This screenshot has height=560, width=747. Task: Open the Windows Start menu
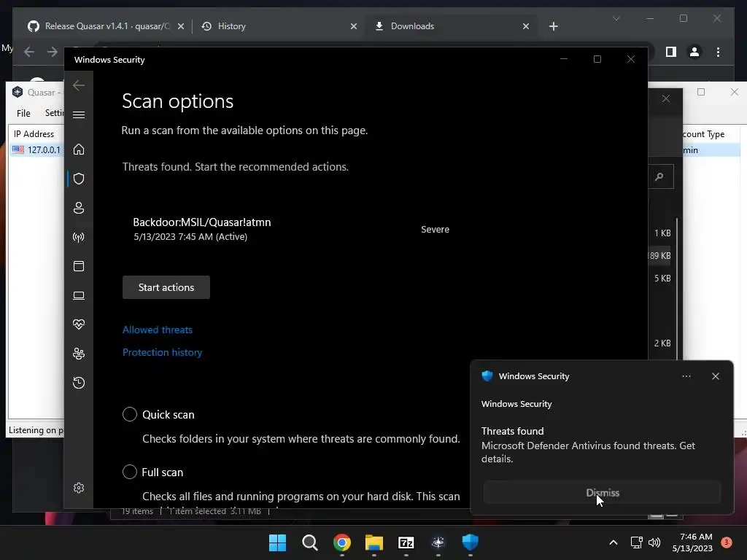tap(277, 542)
